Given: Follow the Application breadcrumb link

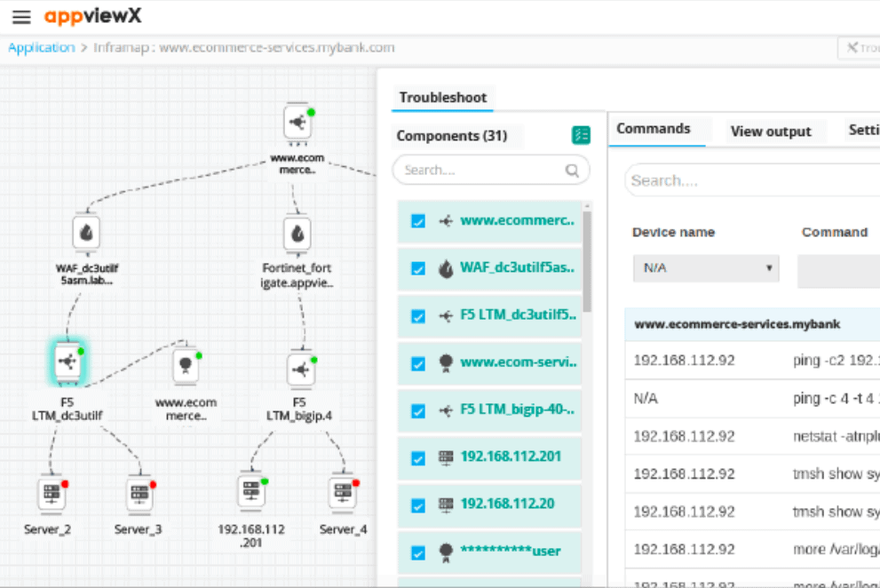Looking at the screenshot, I should pos(41,48).
